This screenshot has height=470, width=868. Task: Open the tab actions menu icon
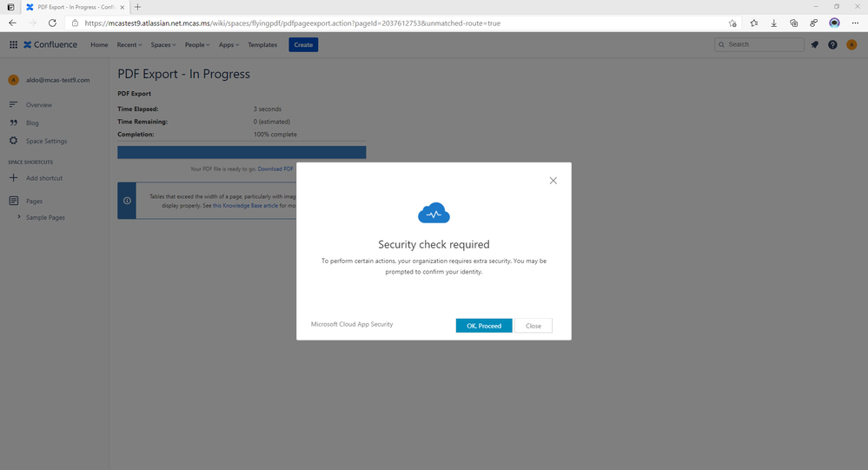coord(10,7)
